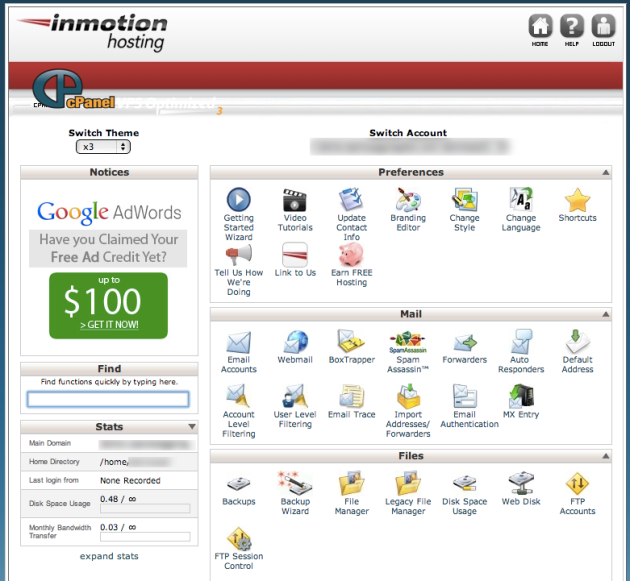This screenshot has width=630, height=581.
Task: Click the green $100 ad banner
Action: [108, 305]
